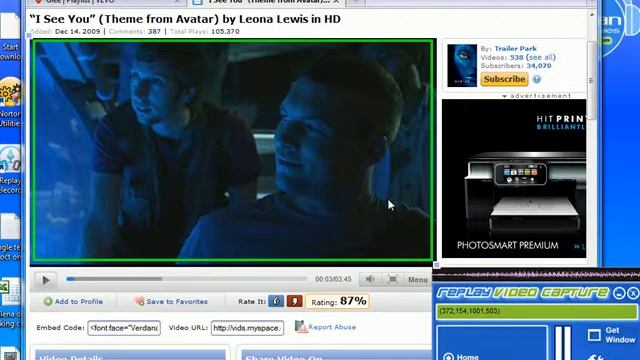Image resolution: width=640 pixels, height=360 pixels.
Task: Open the Trailer Park profile link
Action: [515, 49]
